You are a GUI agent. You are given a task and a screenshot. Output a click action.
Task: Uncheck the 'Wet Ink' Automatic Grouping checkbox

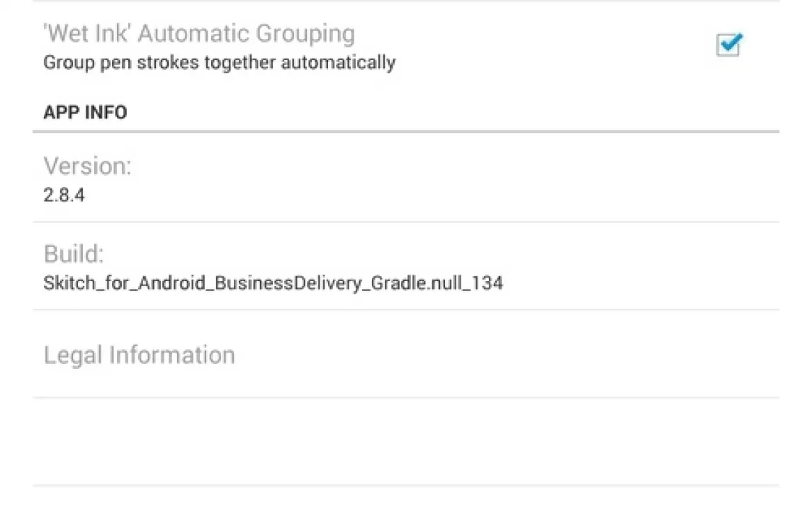pos(728,46)
